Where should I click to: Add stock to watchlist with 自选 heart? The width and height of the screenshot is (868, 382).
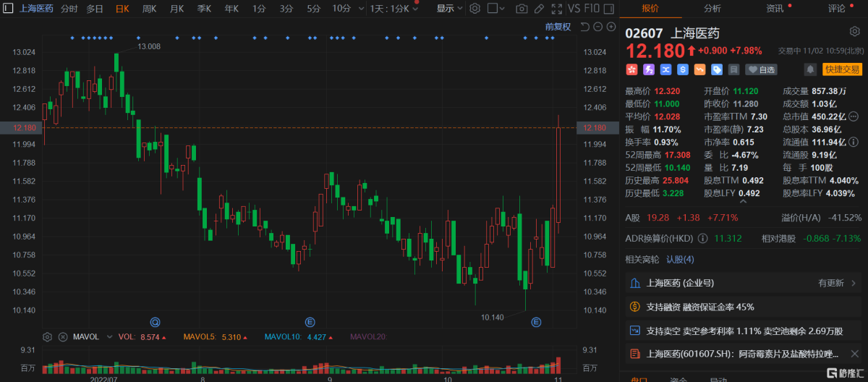761,69
